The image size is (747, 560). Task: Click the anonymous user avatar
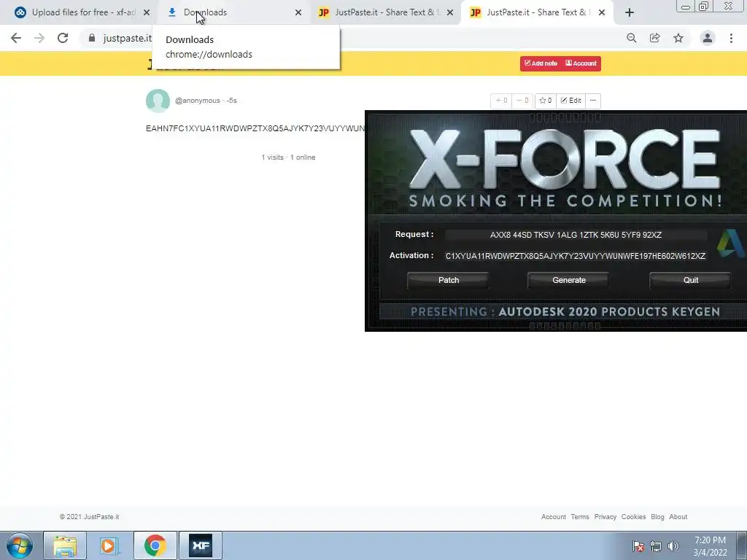pyautogui.click(x=158, y=101)
